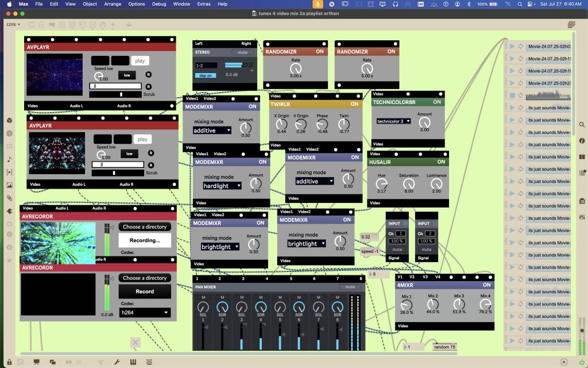Click the Hue dial in HUSALIR

click(381, 183)
